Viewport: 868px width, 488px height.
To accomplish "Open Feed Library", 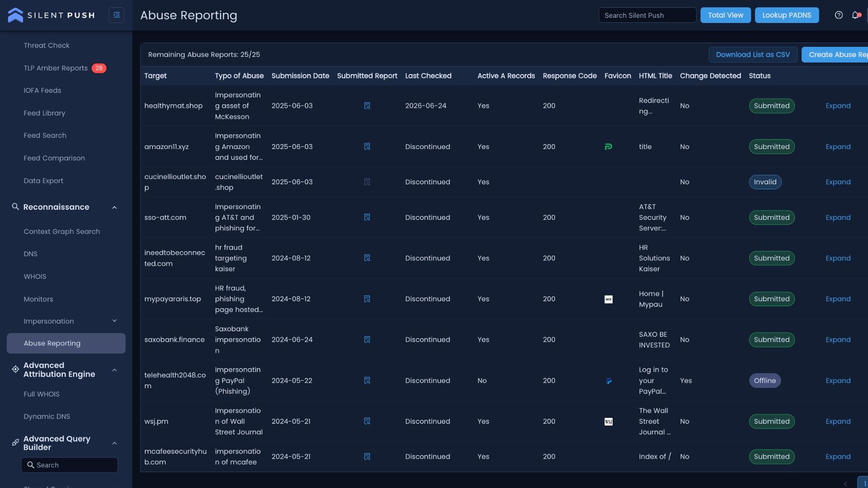I will [x=44, y=113].
